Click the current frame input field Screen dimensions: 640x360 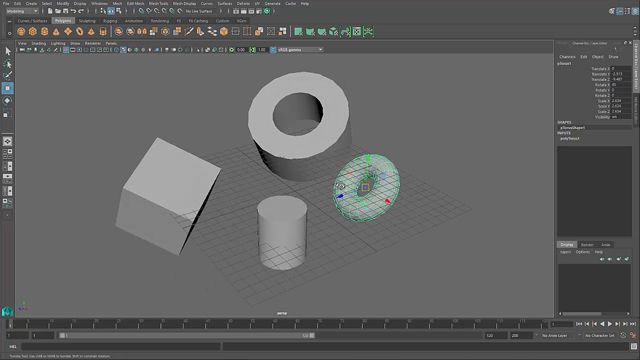(562, 324)
